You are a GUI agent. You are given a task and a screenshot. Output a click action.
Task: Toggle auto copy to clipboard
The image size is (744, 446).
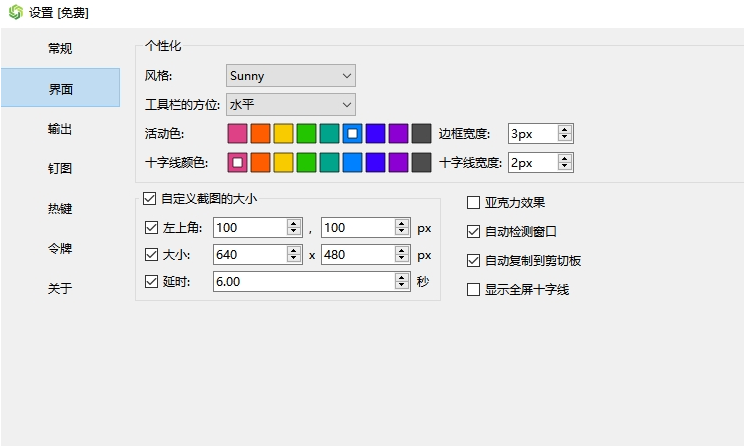pyautogui.click(x=474, y=261)
